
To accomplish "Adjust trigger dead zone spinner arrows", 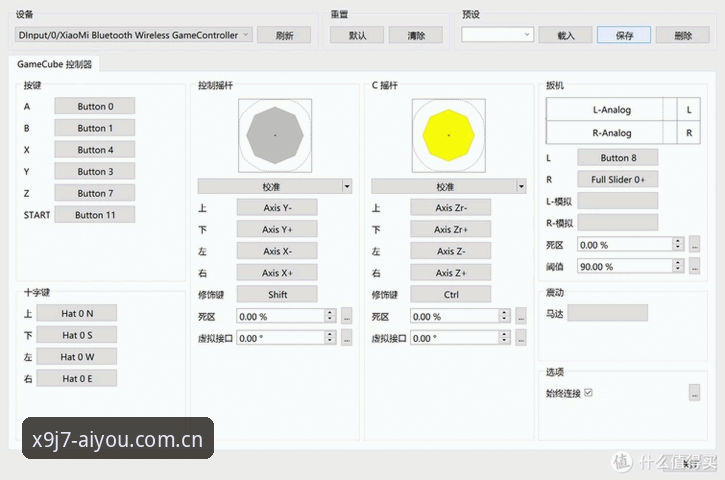I will coord(678,245).
